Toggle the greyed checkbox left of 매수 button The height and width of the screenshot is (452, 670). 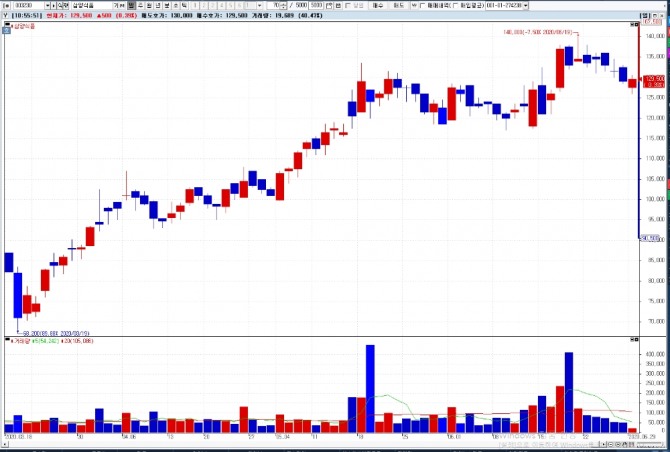pos(347,6)
